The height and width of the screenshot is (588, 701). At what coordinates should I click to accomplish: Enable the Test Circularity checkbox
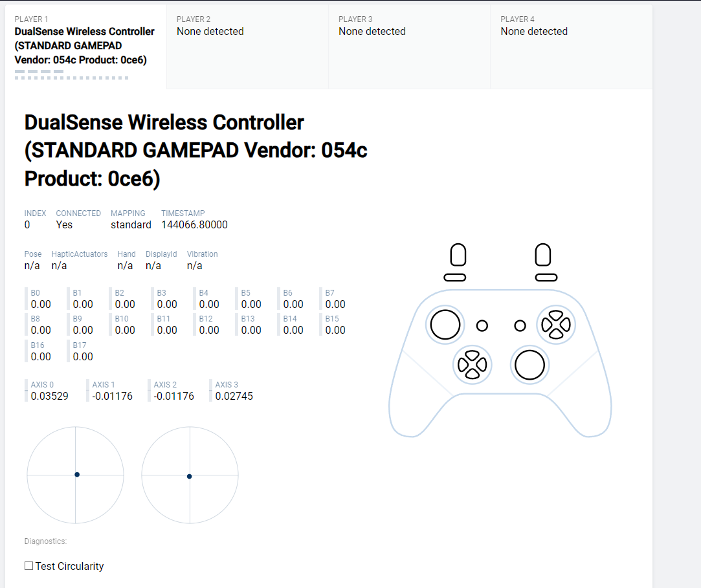(28, 565)
